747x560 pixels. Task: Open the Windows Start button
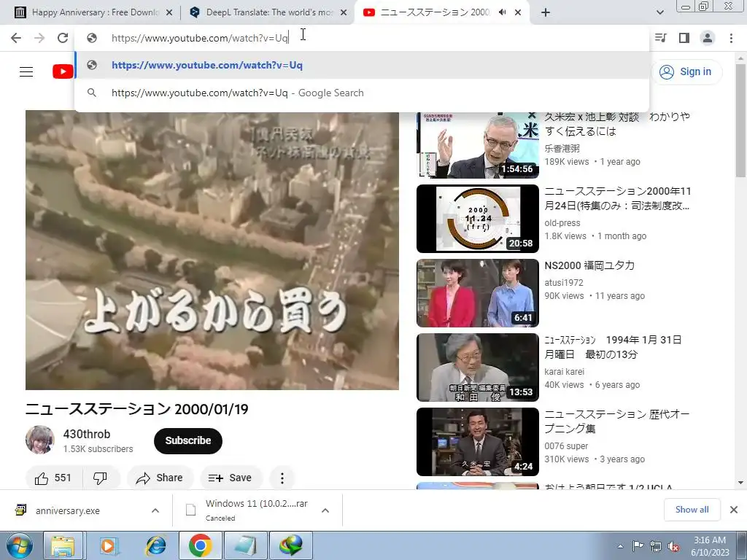pos(20,545)
